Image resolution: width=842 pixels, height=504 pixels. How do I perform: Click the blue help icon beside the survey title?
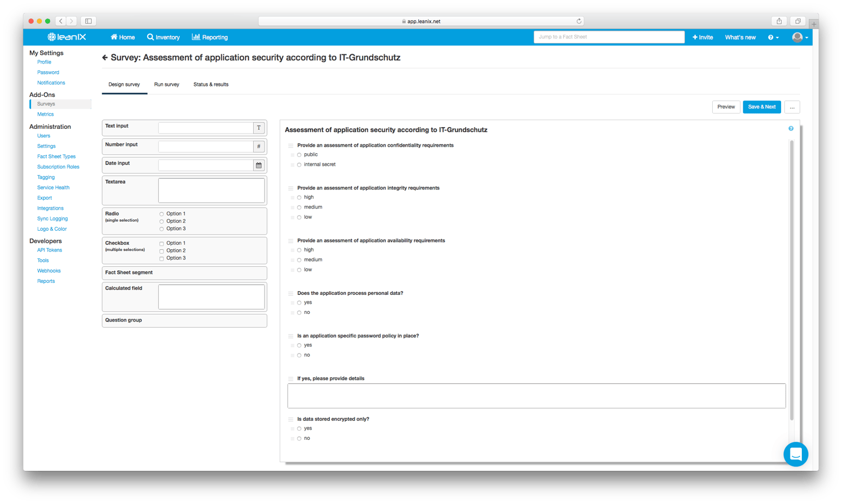[791, 128]
